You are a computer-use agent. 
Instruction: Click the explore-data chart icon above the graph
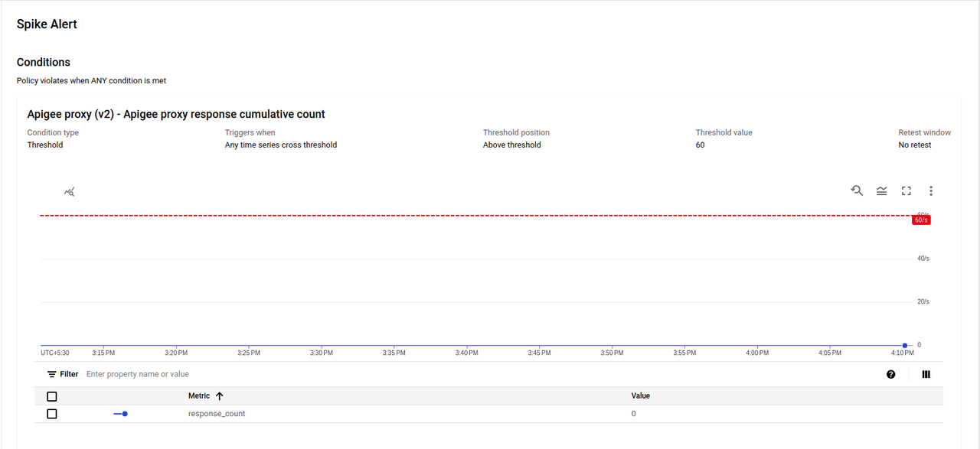point(70,191)
